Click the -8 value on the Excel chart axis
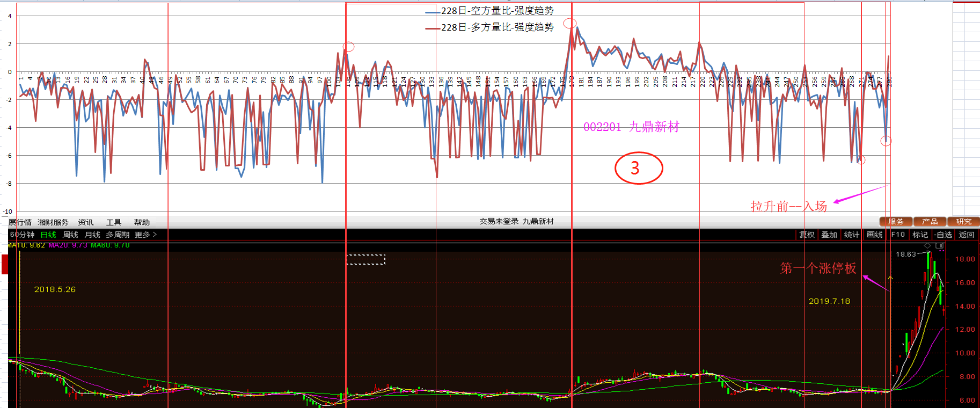This screenshot has height=408, width=980. (x=9, y=184)
